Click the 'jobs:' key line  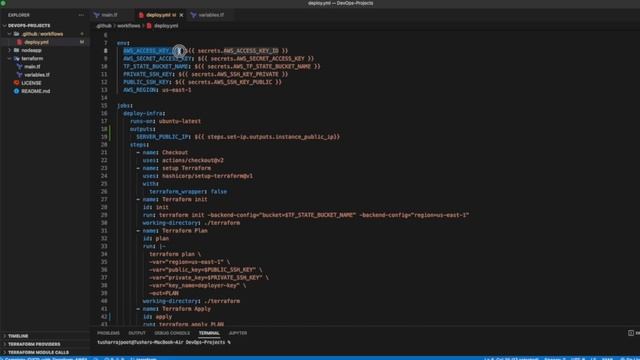tap(125, 106)
